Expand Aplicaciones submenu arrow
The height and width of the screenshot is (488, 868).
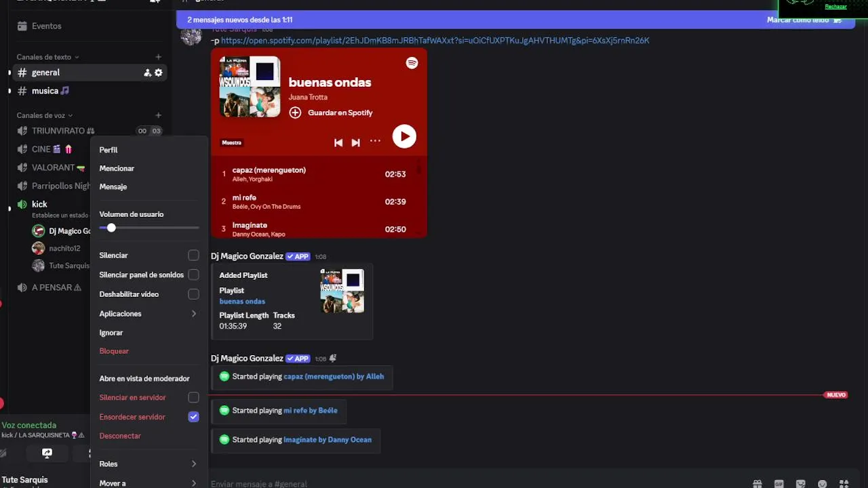[x=194, y=314]
